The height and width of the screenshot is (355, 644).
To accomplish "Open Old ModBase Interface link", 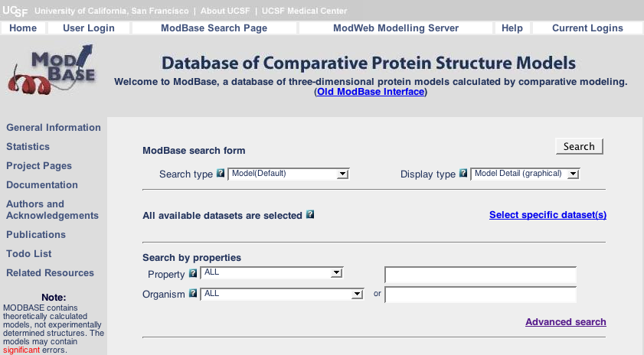I will [x=371, y=92].
